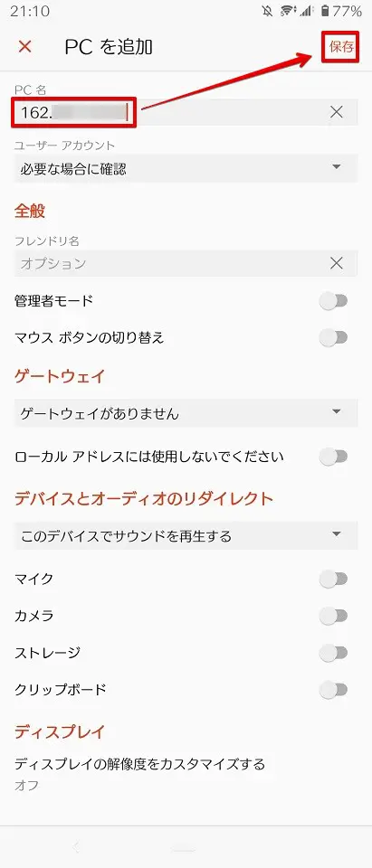Enable the クリップボード redirect switch
Viewport: 372px width, 868px height.
click(x=334, y=690)
